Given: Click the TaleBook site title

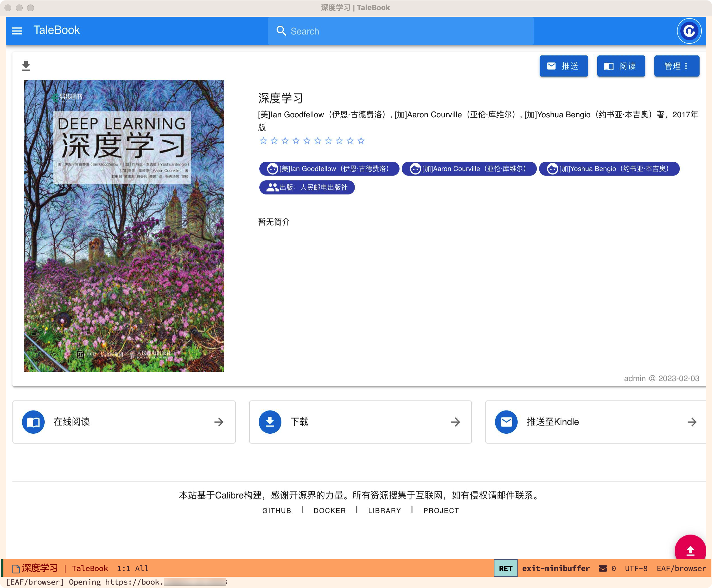Looking at the screenshot, I should click(57, 30).
